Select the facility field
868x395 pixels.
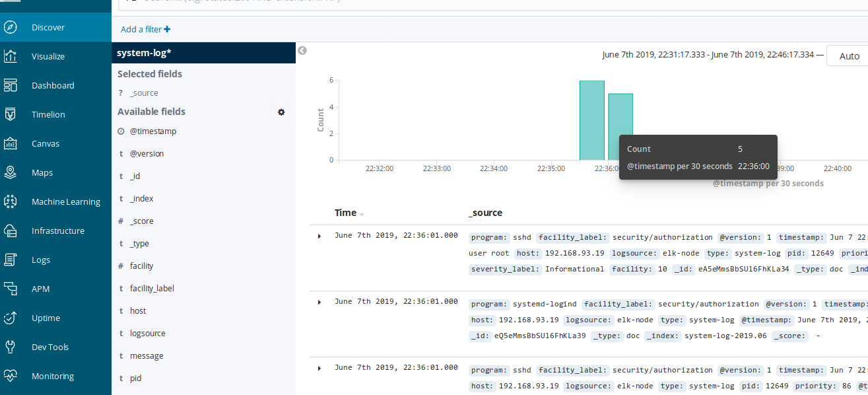click(x=141, y=266)
